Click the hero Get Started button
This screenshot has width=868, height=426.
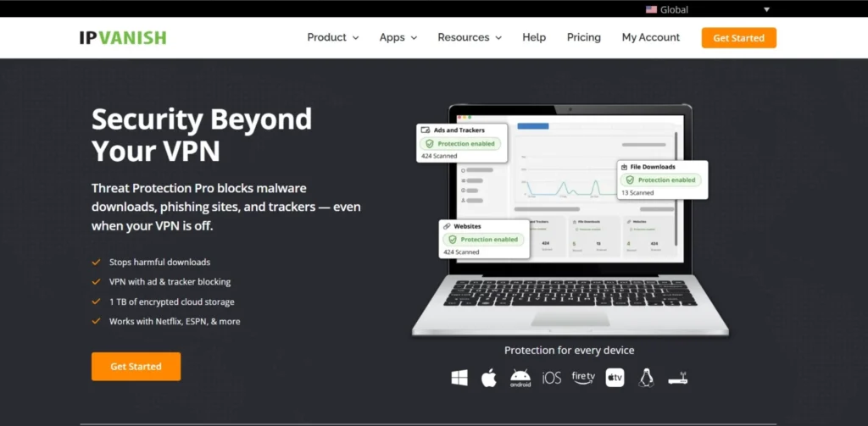pos(136,366)
